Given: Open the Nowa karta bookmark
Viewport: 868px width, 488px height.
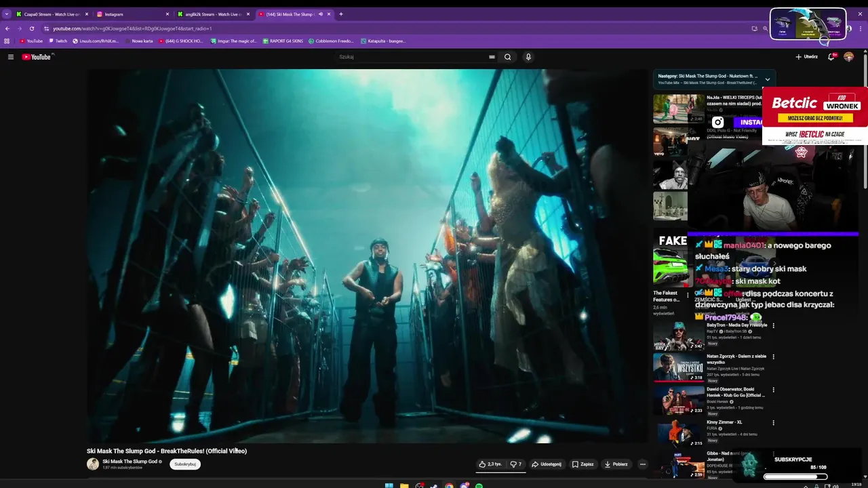Looking at the screenshot, I should coord(138,41).
